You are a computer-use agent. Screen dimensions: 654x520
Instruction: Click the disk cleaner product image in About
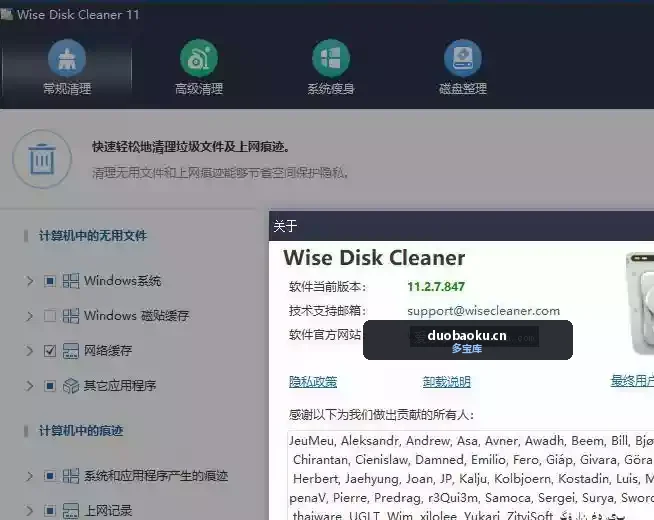pyautogui.click(x=640, y=303)
